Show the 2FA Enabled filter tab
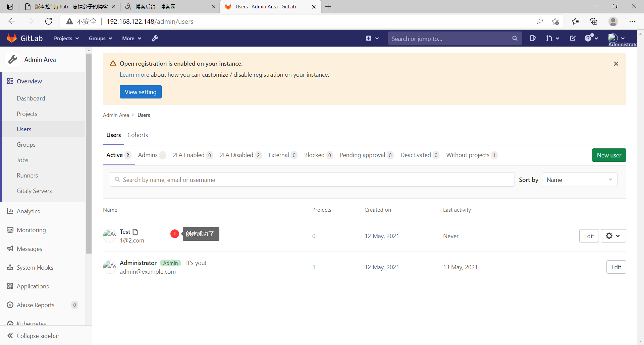The width and height of the screenshot is (644, 345). tap(193, 155)
